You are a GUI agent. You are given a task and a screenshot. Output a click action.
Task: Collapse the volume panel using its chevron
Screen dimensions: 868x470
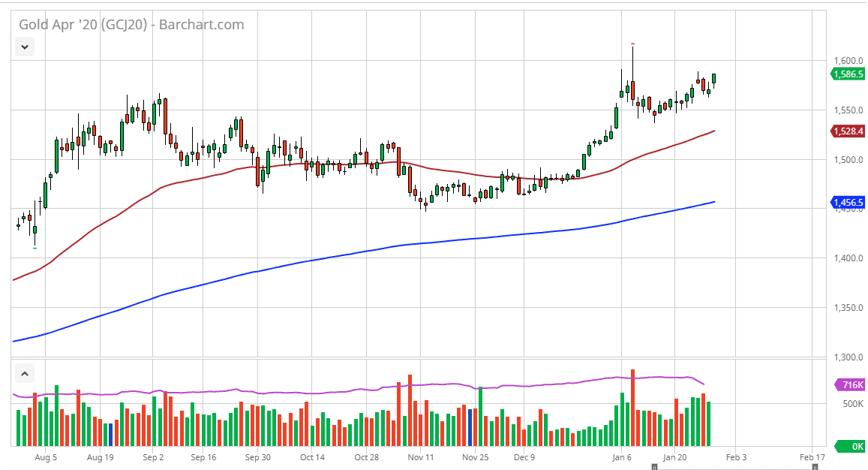[x=25, y=373]
